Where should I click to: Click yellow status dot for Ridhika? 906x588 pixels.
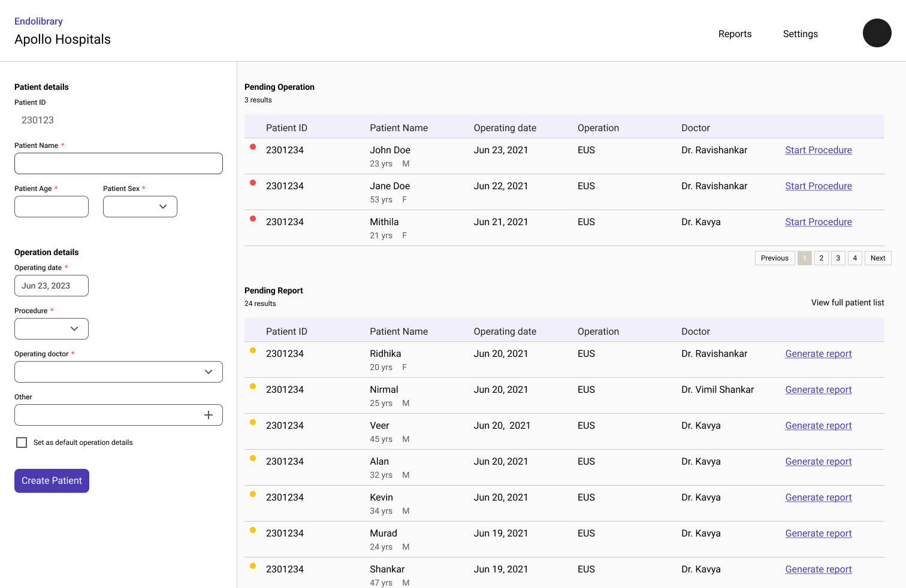[x=253, y=350]
